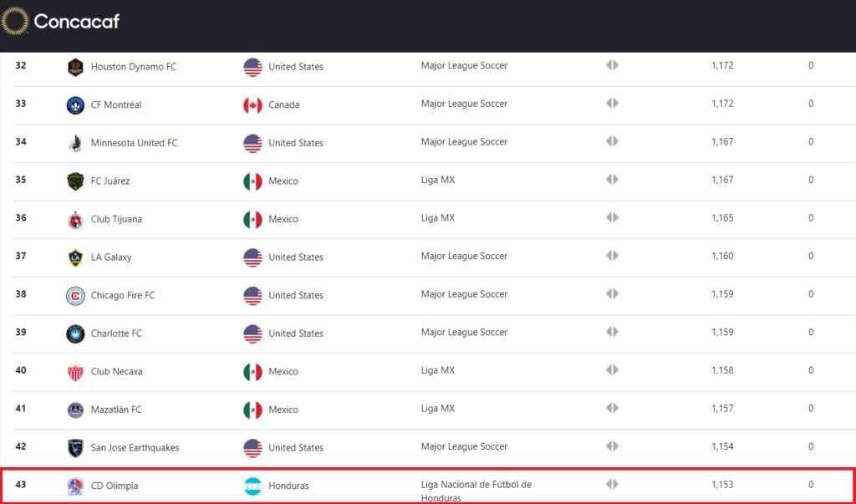Click rank number 43

point(21,485)
